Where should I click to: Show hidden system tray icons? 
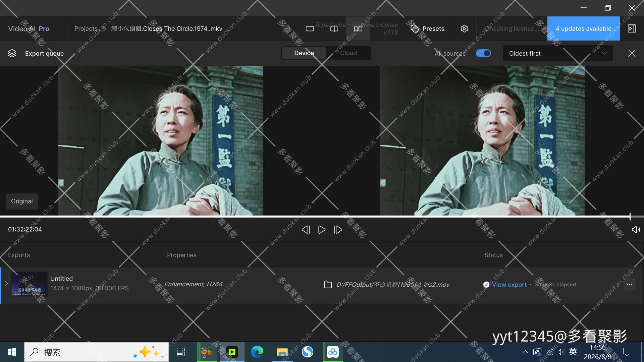click(x=525, y=352)
